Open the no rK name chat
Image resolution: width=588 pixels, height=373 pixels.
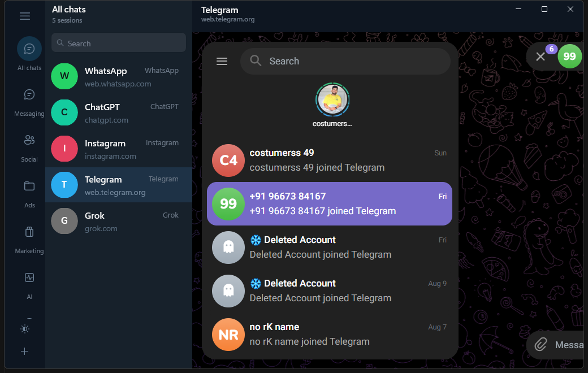(330, 335)
